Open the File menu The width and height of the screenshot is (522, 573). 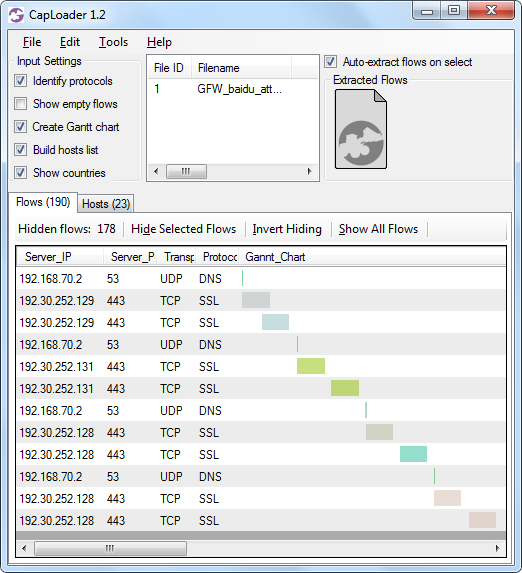tap(32, 42)
